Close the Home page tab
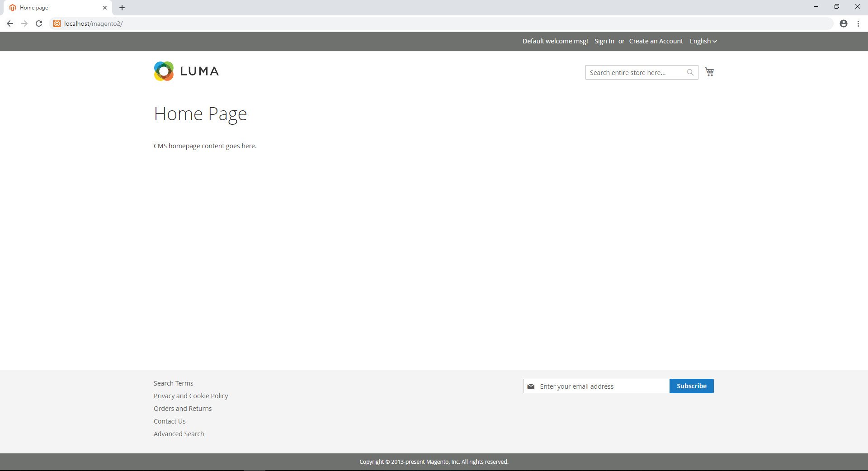Viewport: 868px width, 471px height. [105, 8]
